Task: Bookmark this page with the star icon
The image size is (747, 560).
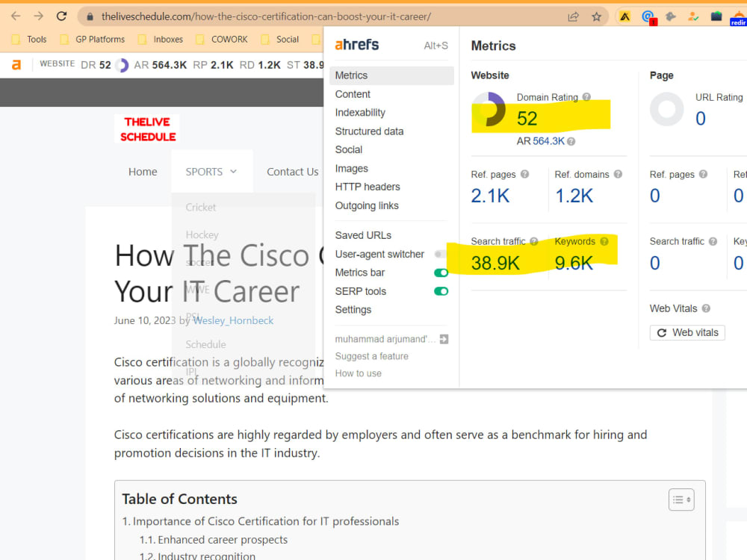Action: [x=596, y=17]
